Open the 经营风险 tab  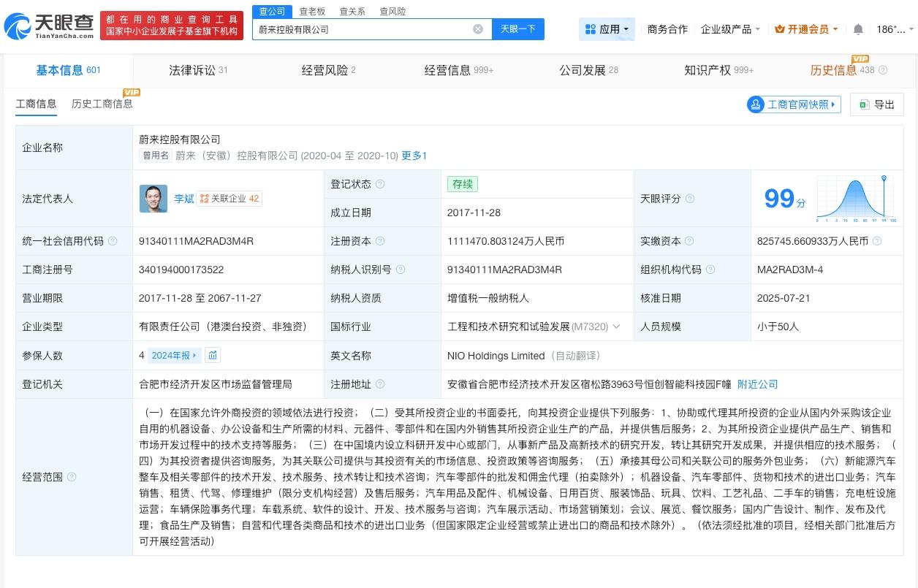(x=328, y=70)
